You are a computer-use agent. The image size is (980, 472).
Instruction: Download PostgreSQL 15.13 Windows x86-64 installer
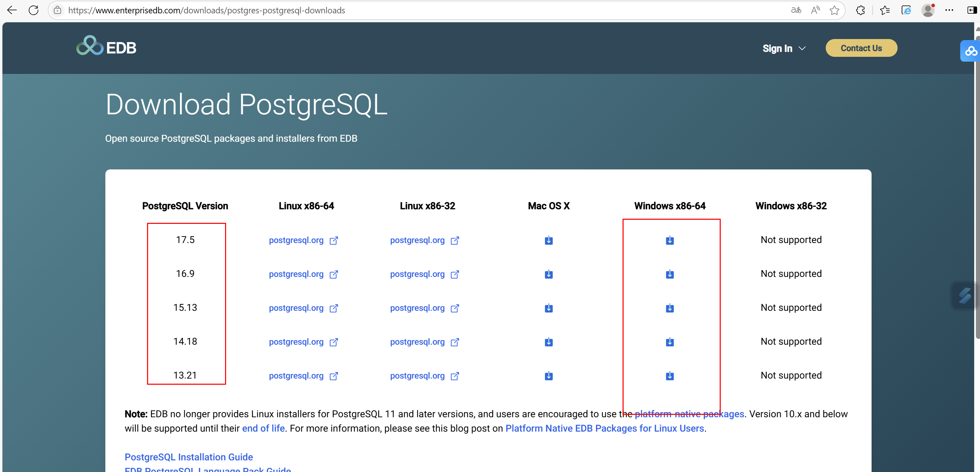[x=669, y=308]
